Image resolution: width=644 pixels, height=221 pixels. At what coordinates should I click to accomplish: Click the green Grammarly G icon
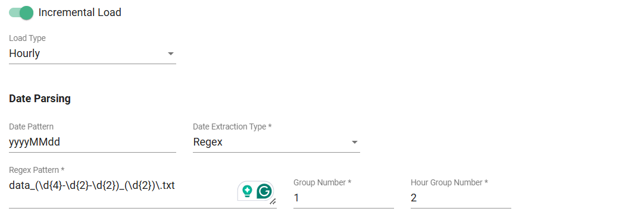pyautogui.click(x=264, y=191)
